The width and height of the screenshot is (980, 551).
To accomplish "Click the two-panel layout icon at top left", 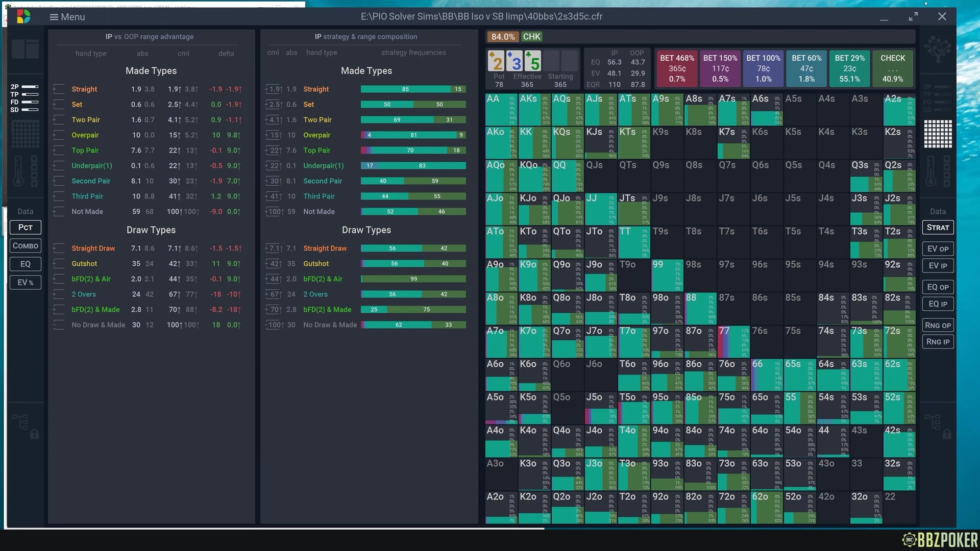I will coord(25,49).
